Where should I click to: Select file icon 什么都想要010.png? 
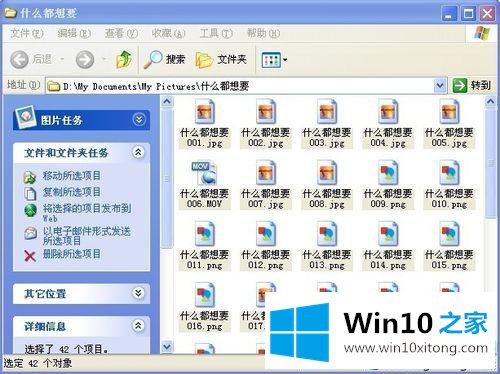click(449, 173)
